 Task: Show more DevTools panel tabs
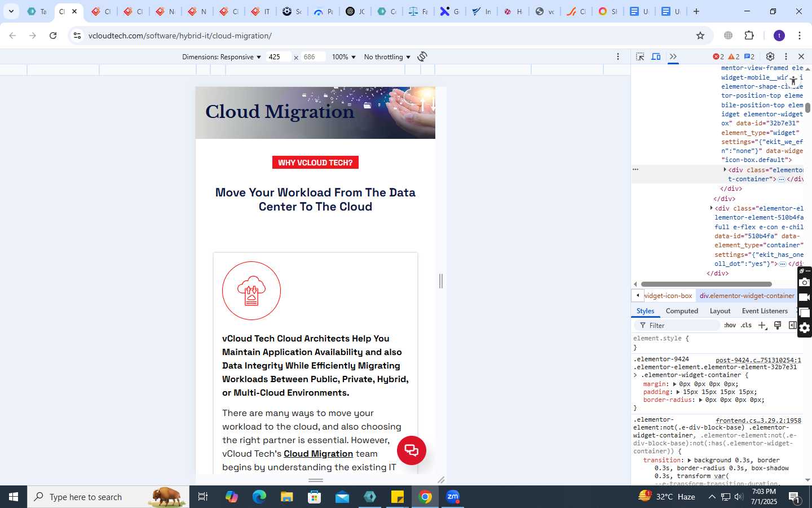(x=673, y=56)
